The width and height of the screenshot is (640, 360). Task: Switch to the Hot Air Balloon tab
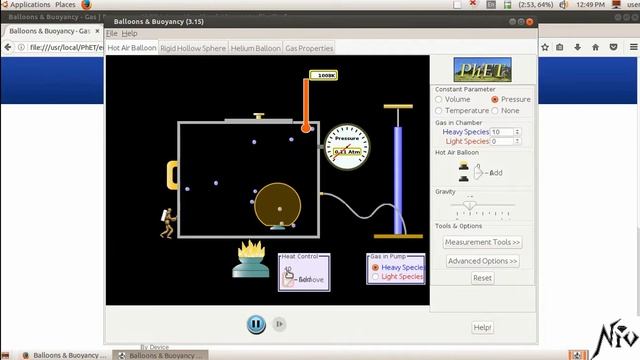(132, 48)
